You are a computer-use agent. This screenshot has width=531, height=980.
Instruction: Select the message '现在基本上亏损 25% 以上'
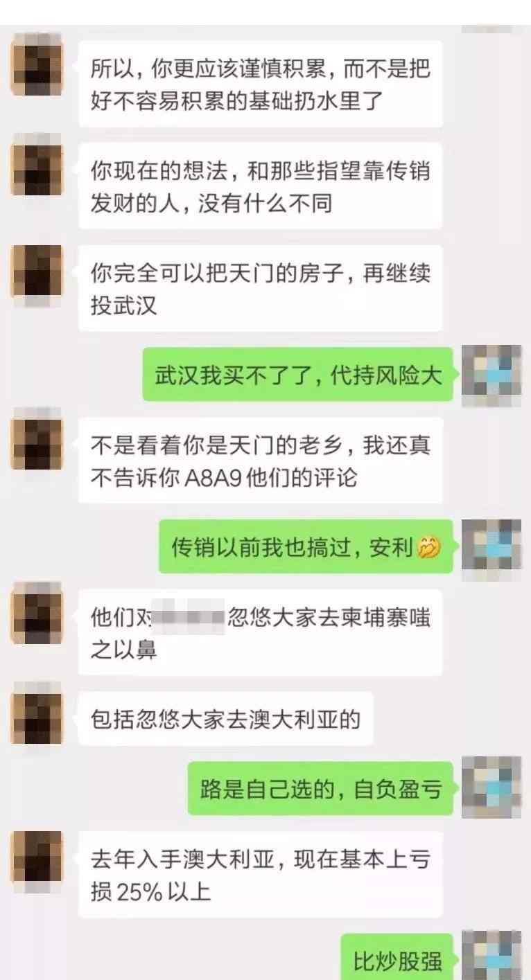point(260,875)
